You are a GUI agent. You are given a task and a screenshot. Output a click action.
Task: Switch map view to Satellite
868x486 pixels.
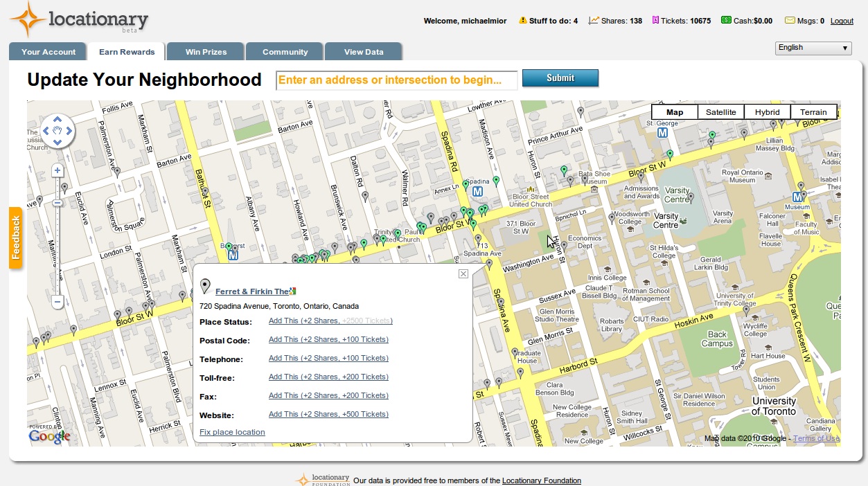[x=720, y=112]
